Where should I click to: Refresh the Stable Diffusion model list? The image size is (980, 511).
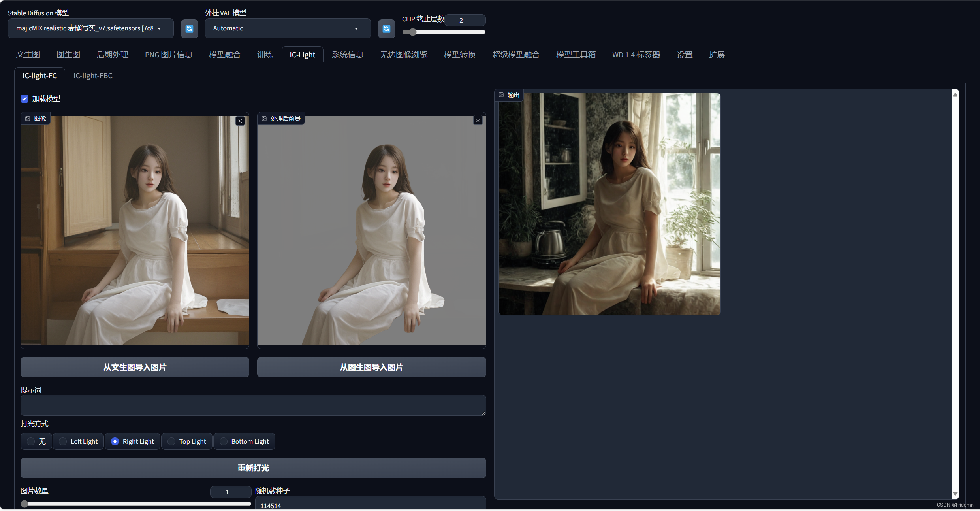coord(189,28)
